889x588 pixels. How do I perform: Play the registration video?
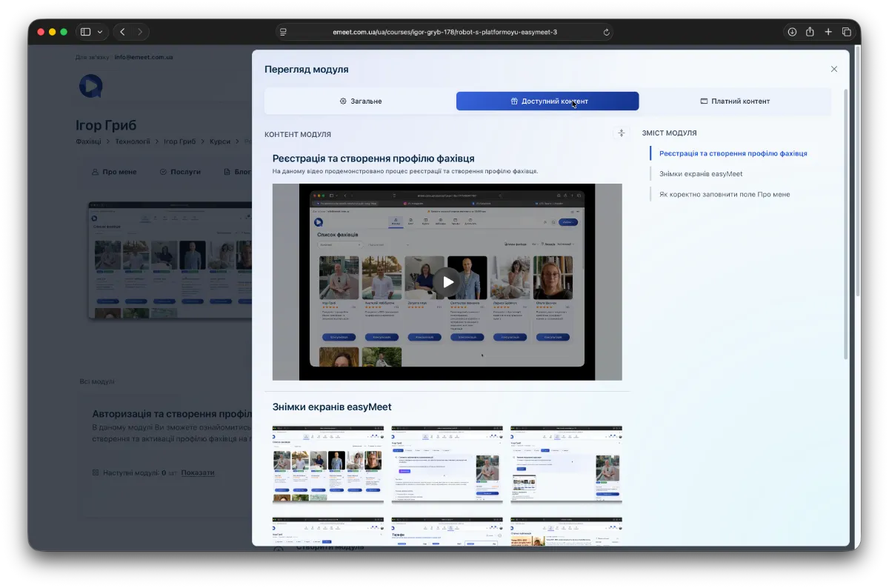pyautogui.click(x=447, y=282)
